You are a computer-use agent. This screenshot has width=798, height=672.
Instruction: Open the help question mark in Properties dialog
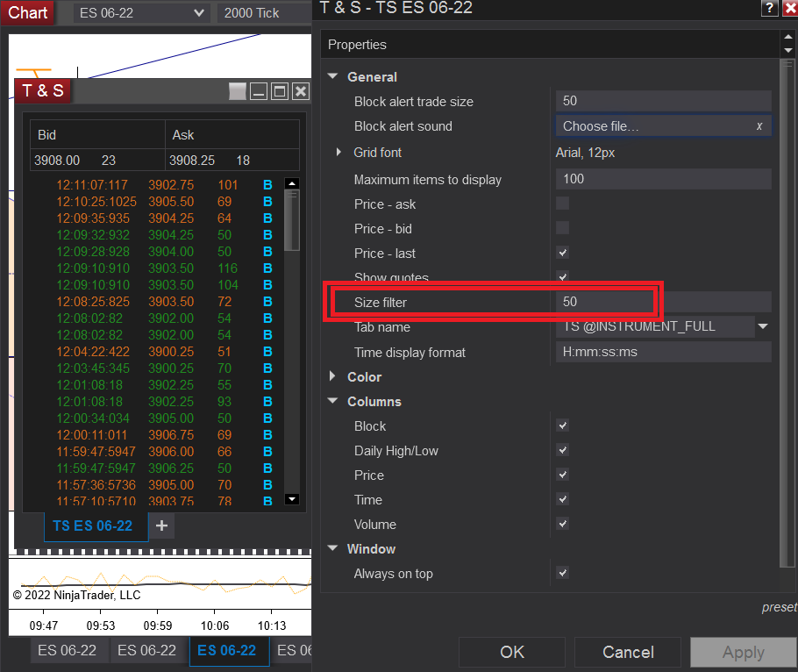click(769, 8)
